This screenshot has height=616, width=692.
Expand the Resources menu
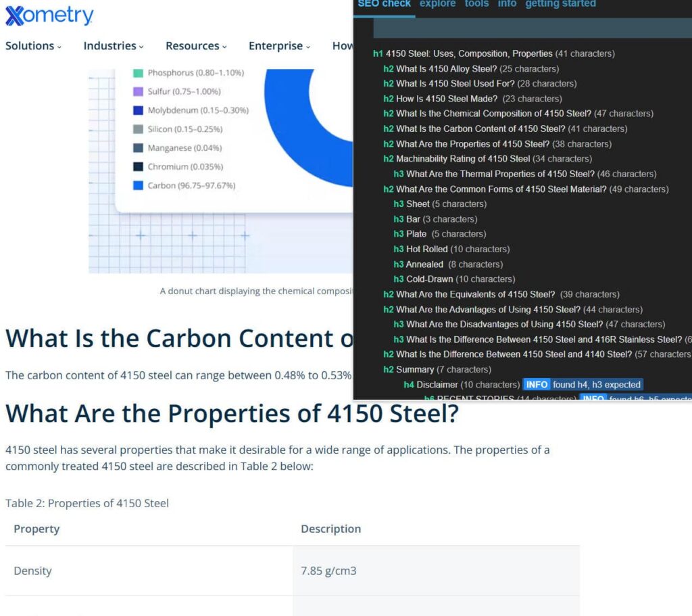196,46
